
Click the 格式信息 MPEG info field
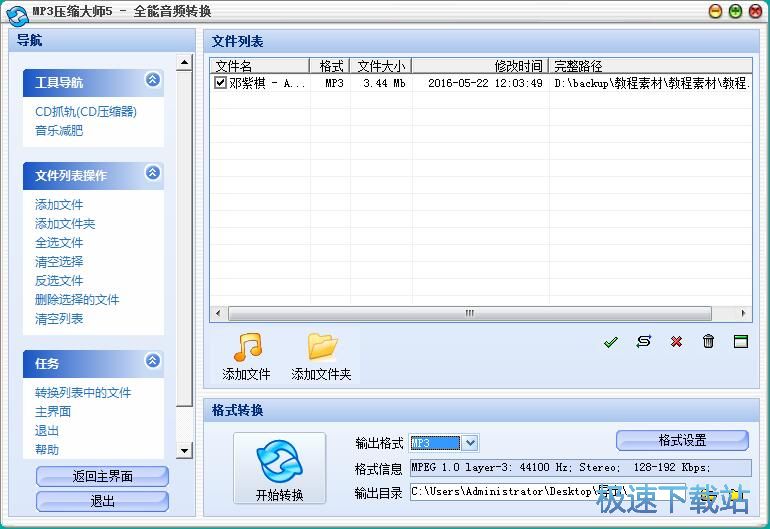click(581, 468)
